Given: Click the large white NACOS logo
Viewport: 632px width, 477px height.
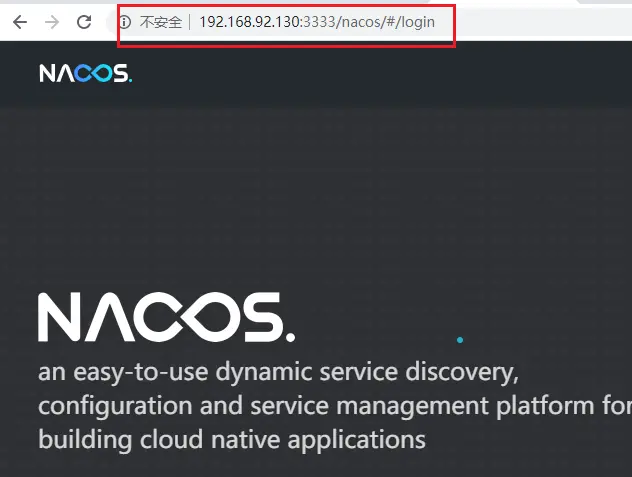Looking at the screenshot, I should [166, 317].
